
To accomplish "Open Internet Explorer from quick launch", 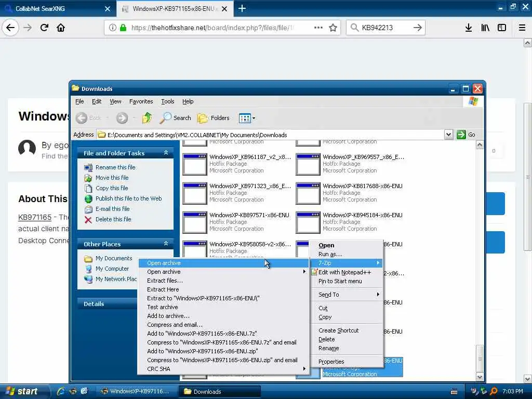I will click(x=61, y=391).
